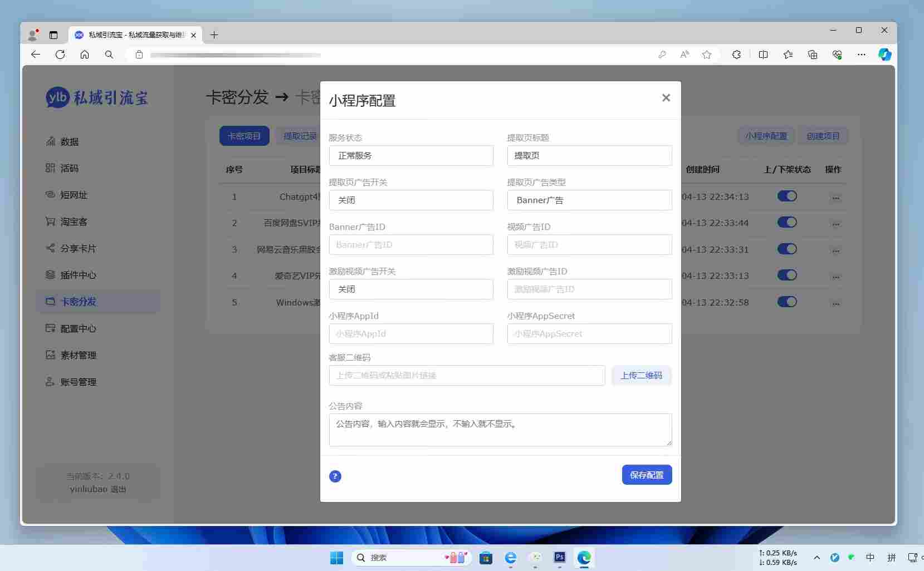Launch Photoshop from the taskbar

coord(560,558)
